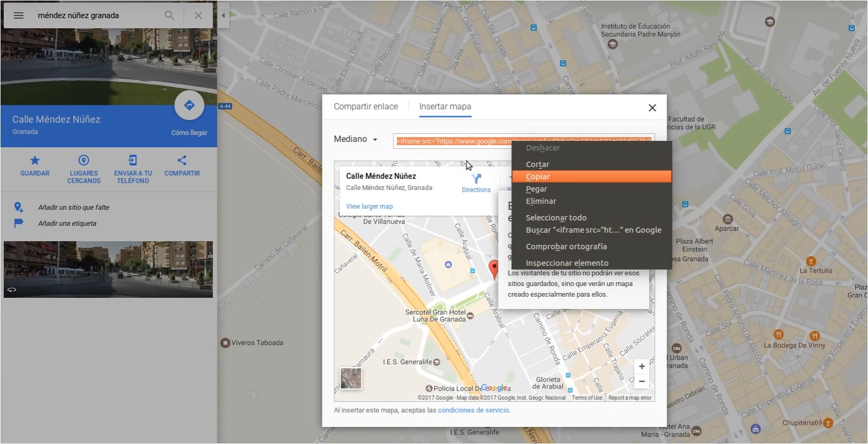Click Terms of Use in preview map
The height and width of the screenshot is (444, 868).
pyautogui.click(x=587, y=398)
